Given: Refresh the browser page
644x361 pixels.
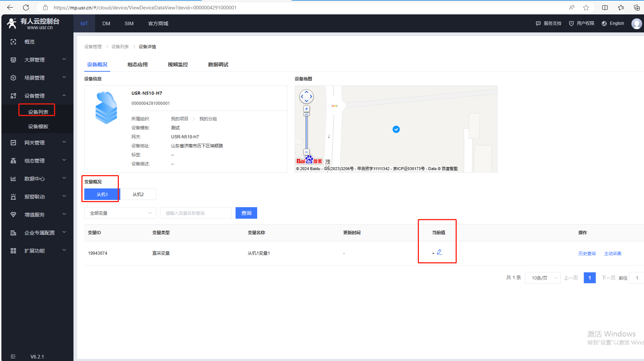Looking at the screenshot, I should click(x=26, y=8).
